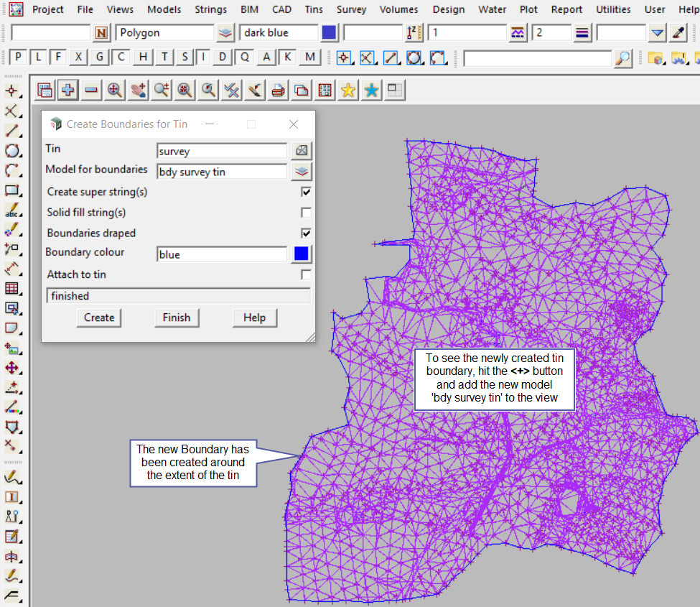Uncheck 'Create super string(s)' checkbox

pos(307,193)
